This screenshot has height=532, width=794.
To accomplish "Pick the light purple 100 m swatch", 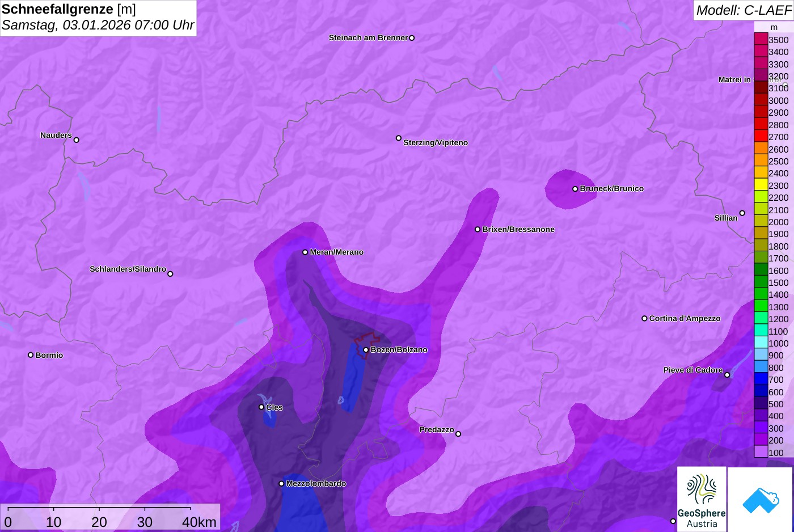I will click(x=761, y=452).
